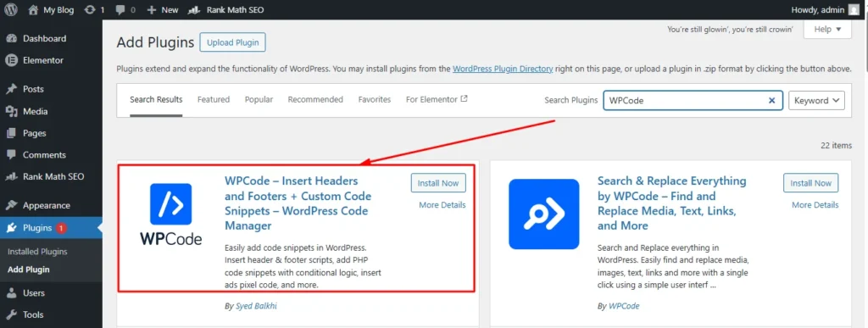Open the Elementor sidebar icon
The width and height of the screenshot is (868, 328).
11,60
